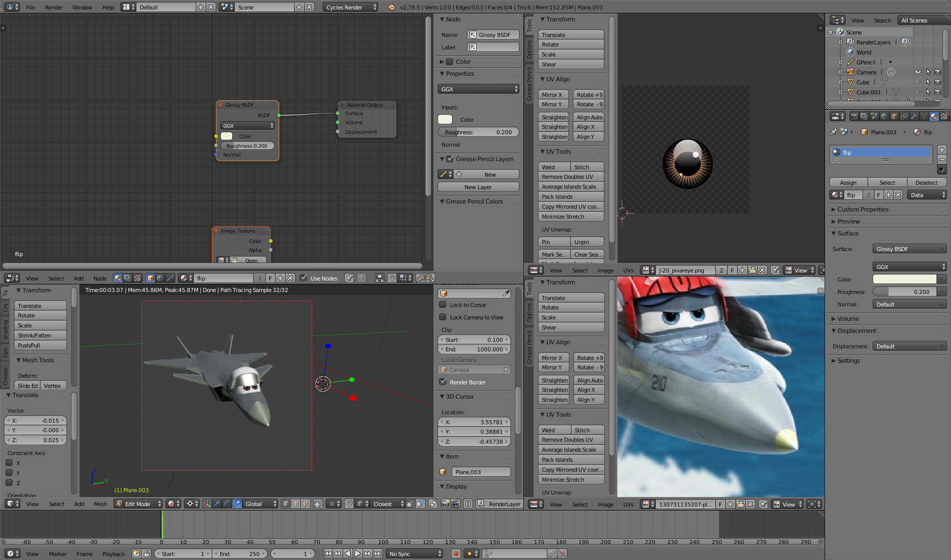
Task: Open the Render properties tab camera icon
Action: point(855,116)
